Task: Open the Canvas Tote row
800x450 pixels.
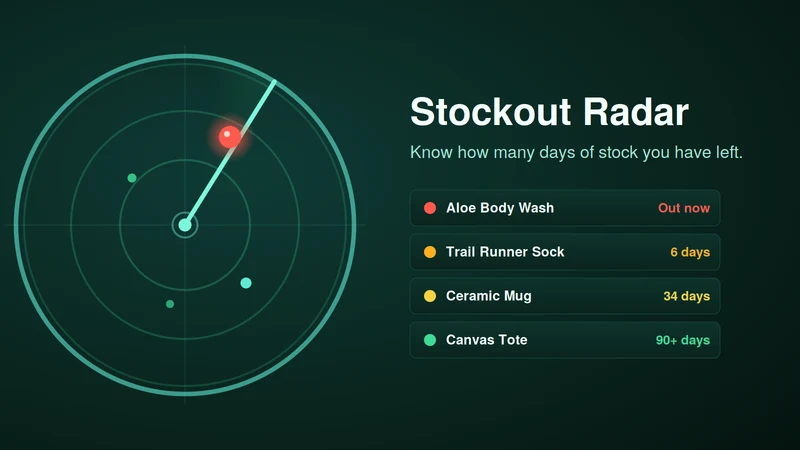Action: point(565,340)
